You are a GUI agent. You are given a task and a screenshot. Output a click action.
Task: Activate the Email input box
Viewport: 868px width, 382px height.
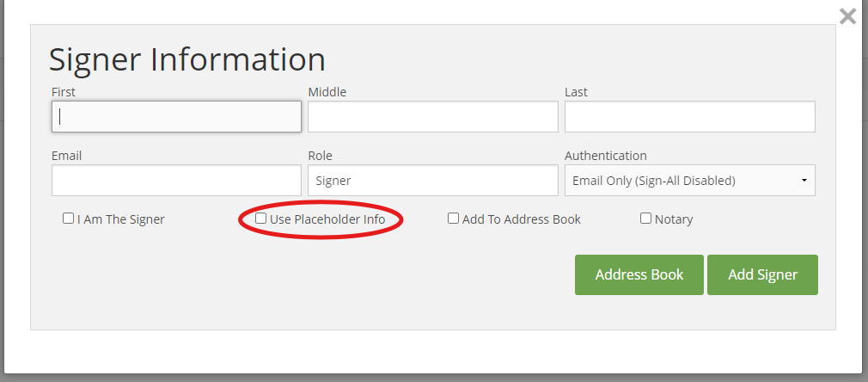[176, 180]
